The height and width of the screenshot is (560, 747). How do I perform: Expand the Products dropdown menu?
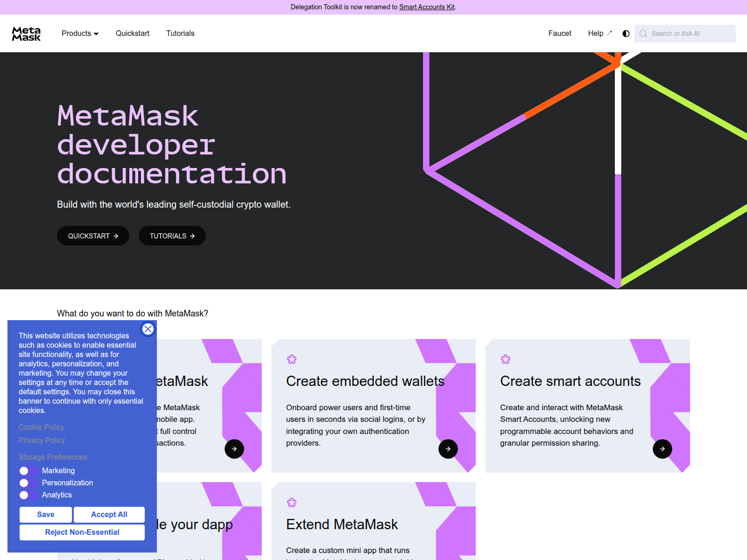pyautogui.click(x=80, y=34)
